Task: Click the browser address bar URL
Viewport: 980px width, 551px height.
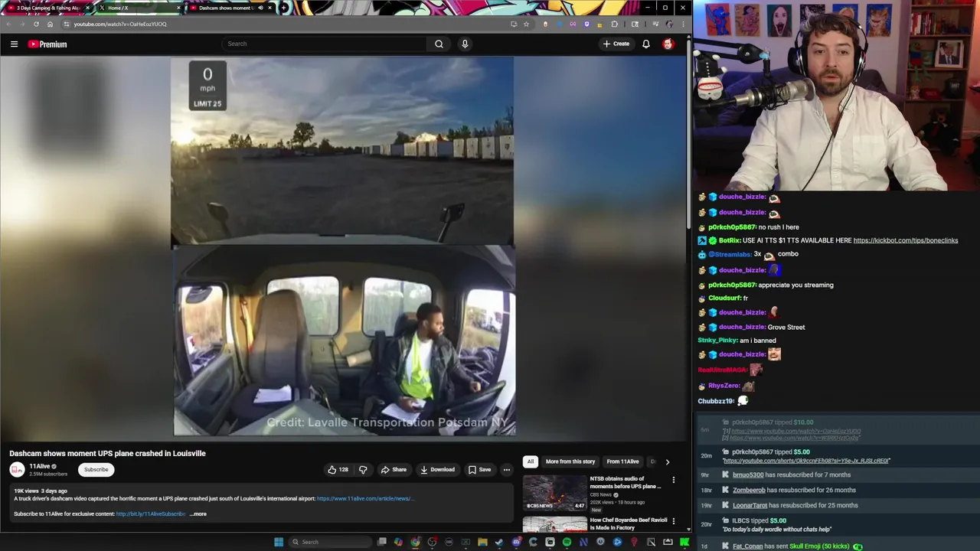Action: click(x=120, y=24)
